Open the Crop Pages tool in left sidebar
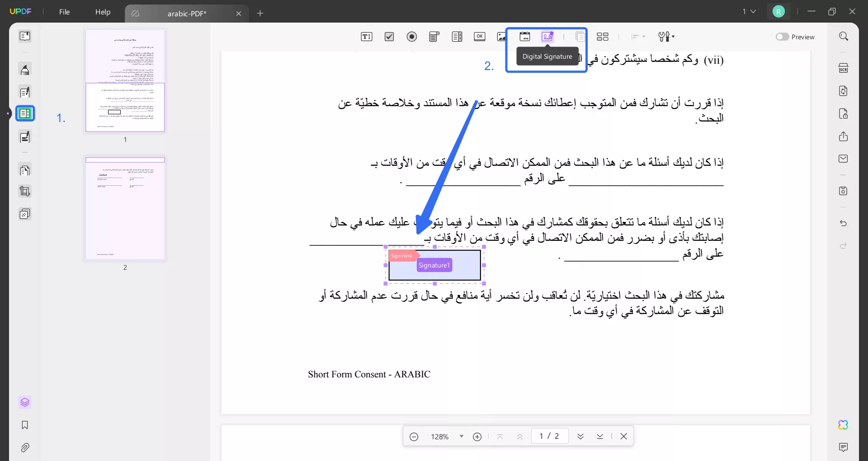 coord(25,191)
